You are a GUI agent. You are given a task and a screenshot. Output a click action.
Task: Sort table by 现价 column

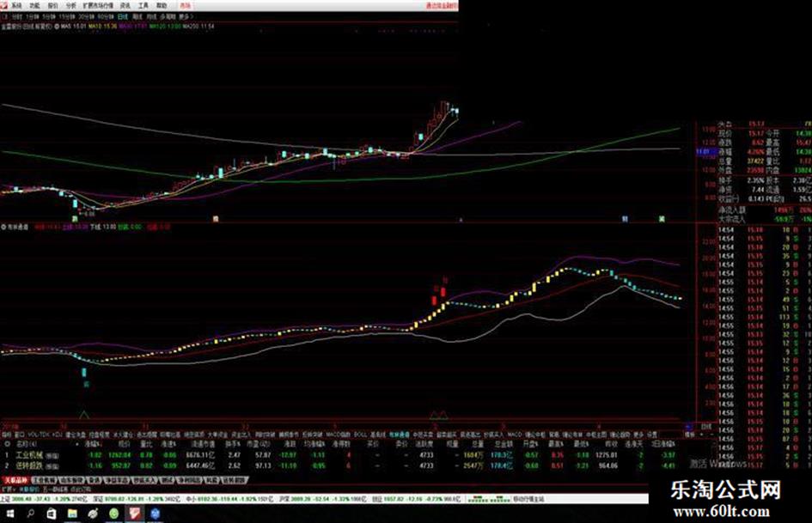pyautogui.click(x=125, y=444)
